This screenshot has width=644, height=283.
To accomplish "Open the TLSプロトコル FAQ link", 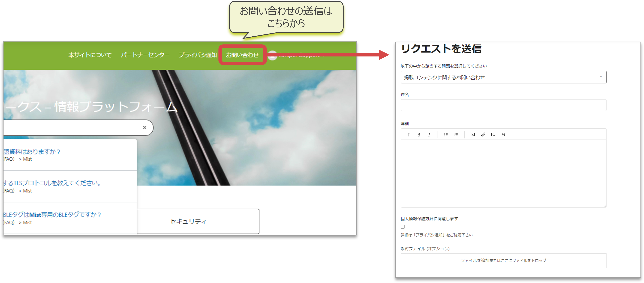I will 50,183.
